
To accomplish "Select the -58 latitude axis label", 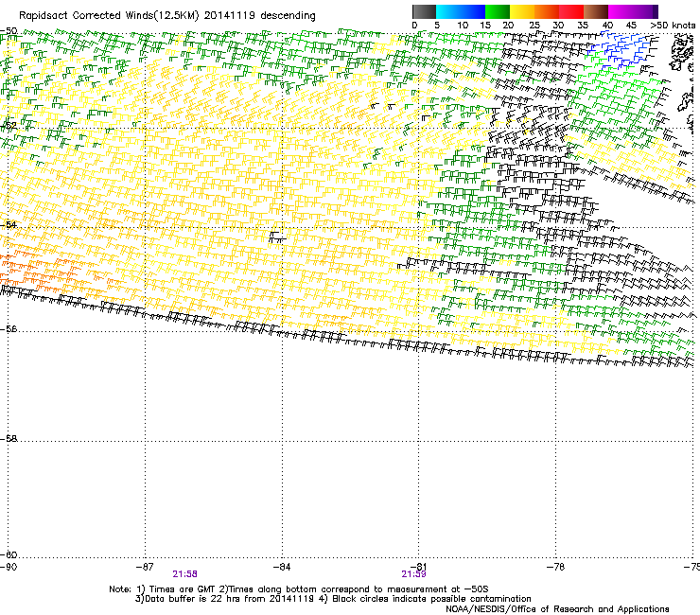I will 9,439.
